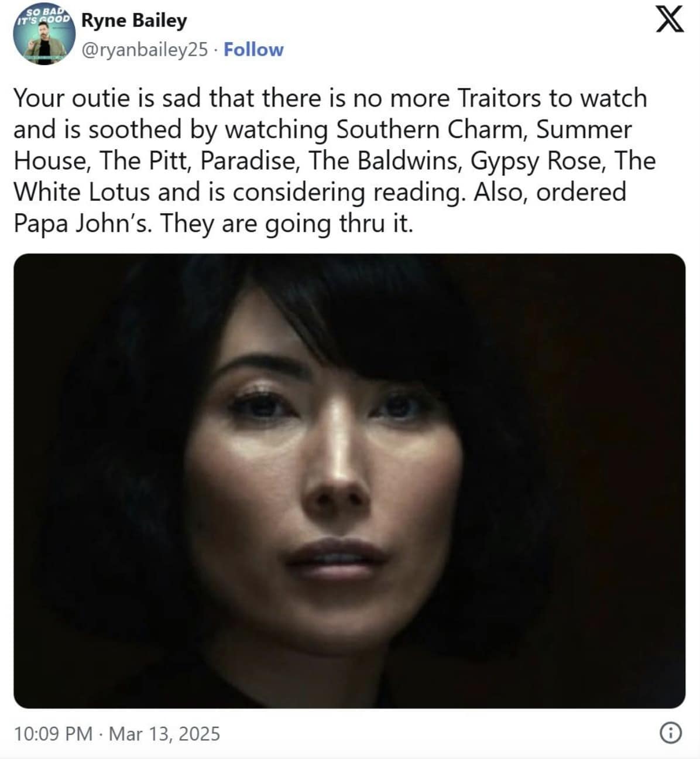
Task: Open Ryne Bailey's profile avatar
Action: [x=44, y=36]
